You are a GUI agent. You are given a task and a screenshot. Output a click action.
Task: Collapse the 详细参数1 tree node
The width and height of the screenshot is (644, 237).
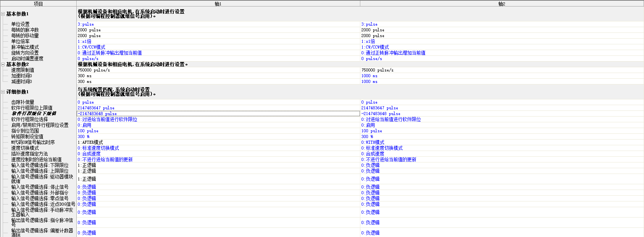(x=3, y=92)
